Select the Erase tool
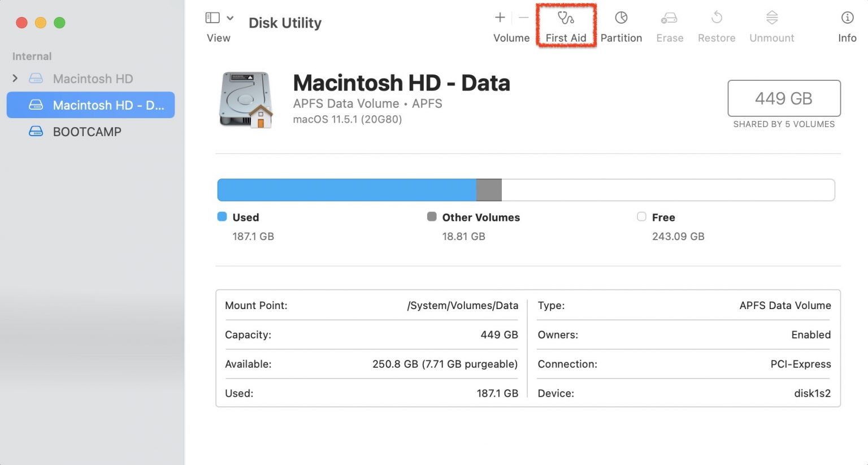Image resolution: width=868 pixels, height=465 pixels. point(670,25)
